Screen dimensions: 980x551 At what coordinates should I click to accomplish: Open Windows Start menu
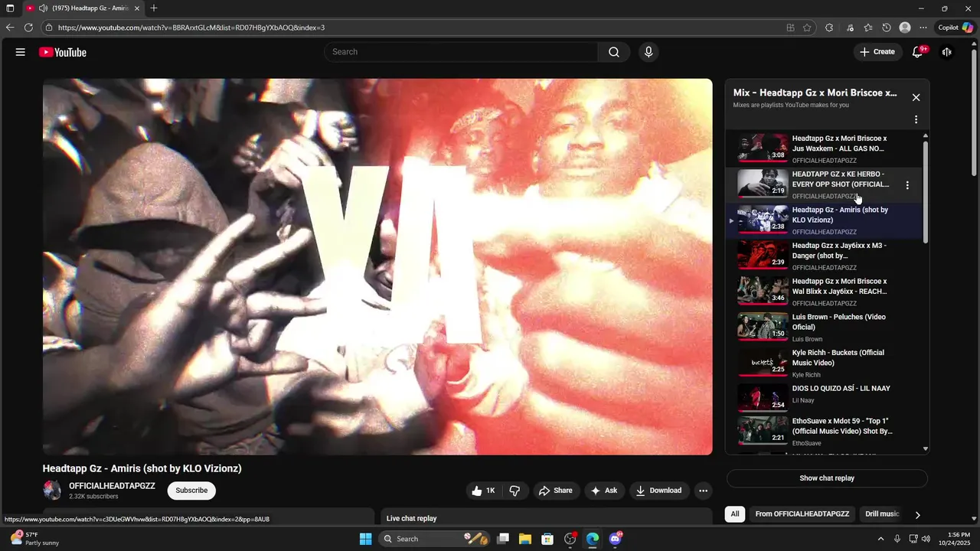point(366,539)
